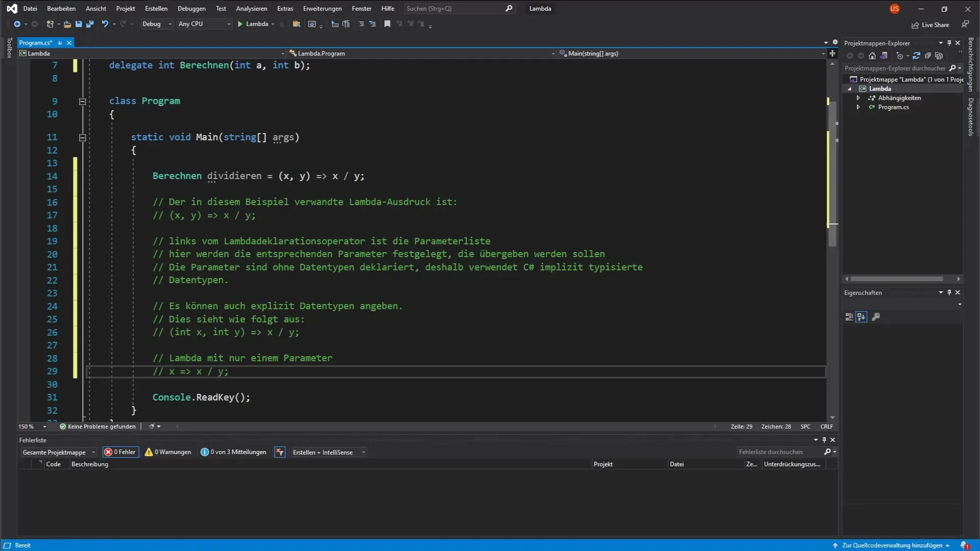Viewport: 980px width, 551px height.
Task: Collapse the Main method code block
Action: click(x=82, y=137)
